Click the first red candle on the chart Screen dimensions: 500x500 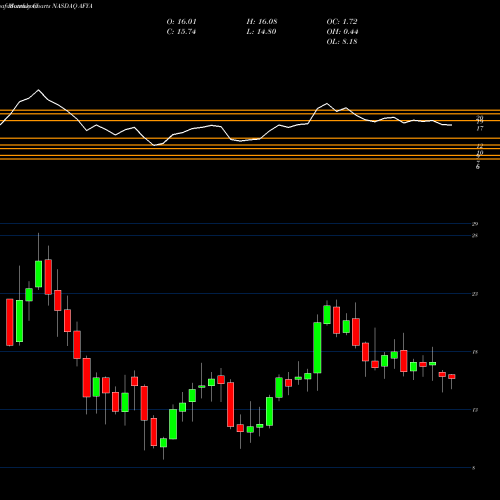click(x=10, y=322)
